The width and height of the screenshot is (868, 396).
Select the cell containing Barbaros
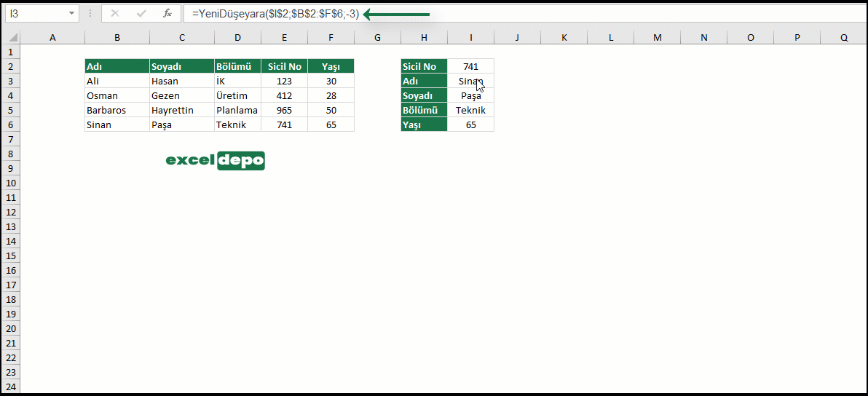(x=117, y=110)
